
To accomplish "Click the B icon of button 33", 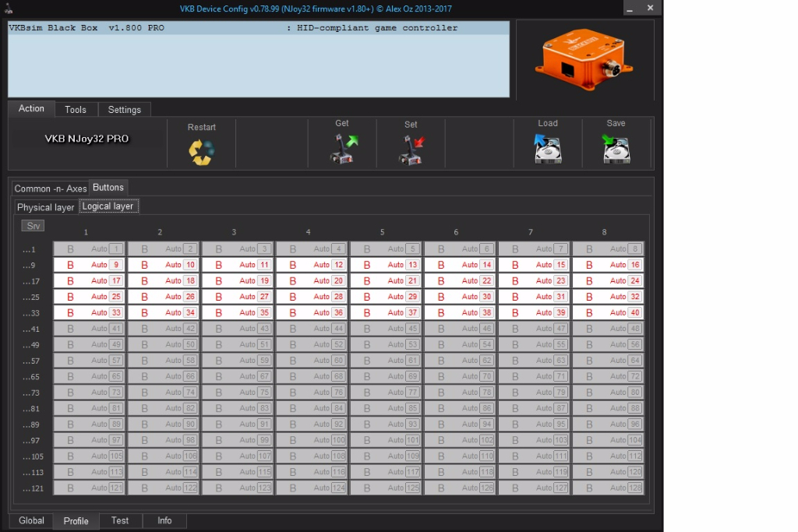I will pyautogui.click(x=70, y=312).
